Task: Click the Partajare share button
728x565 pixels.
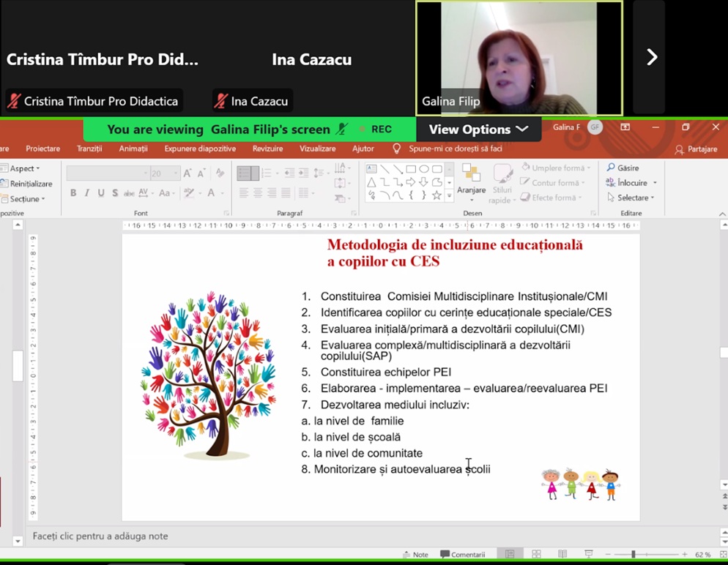Action: [x=696, y=149]
